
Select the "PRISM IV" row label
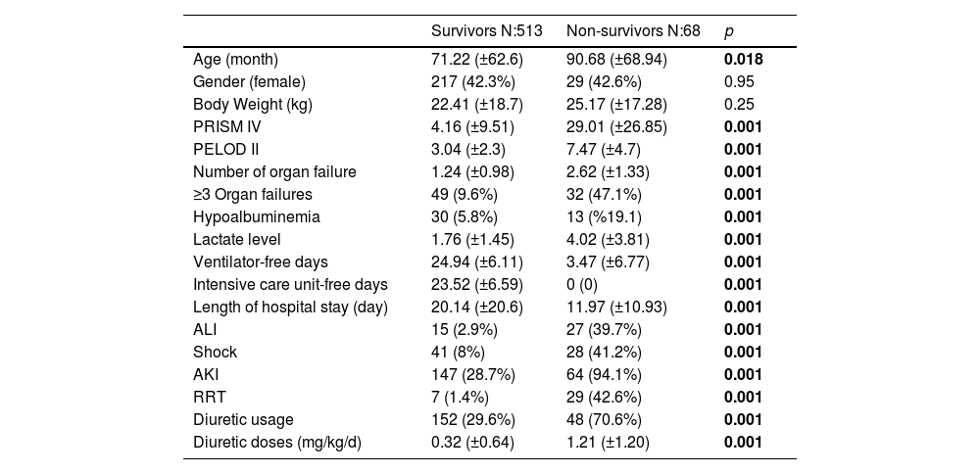tap(227, 126)
